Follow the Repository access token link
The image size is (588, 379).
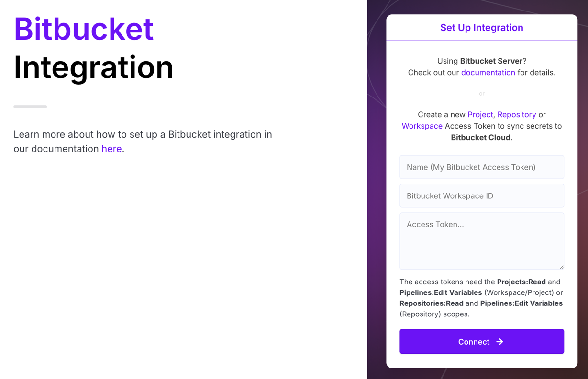(517, 115)
